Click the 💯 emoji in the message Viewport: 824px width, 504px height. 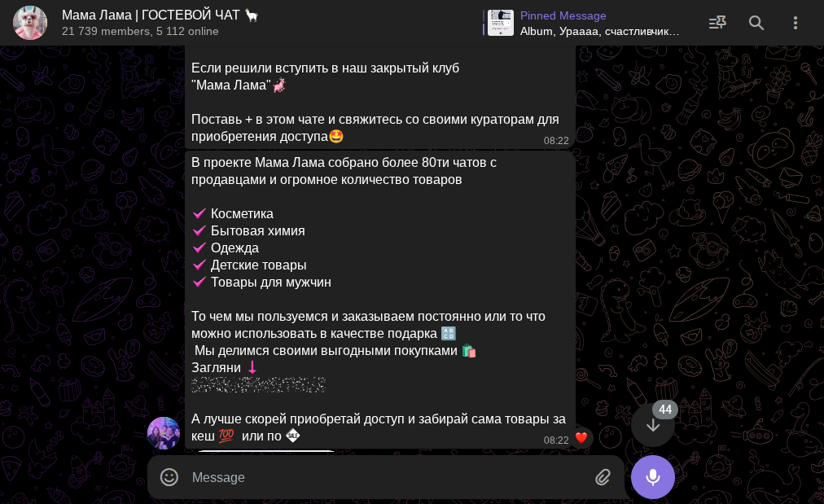point(226,436)
